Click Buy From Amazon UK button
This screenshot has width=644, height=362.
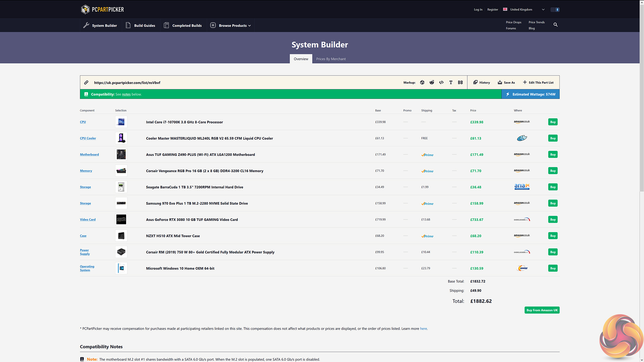pyautogui.click(x=542, y=310)
